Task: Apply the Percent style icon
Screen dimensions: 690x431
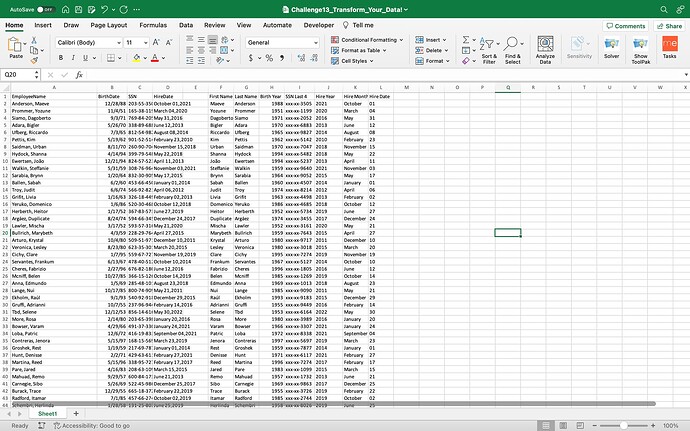Action: click(x=269, y=58)
